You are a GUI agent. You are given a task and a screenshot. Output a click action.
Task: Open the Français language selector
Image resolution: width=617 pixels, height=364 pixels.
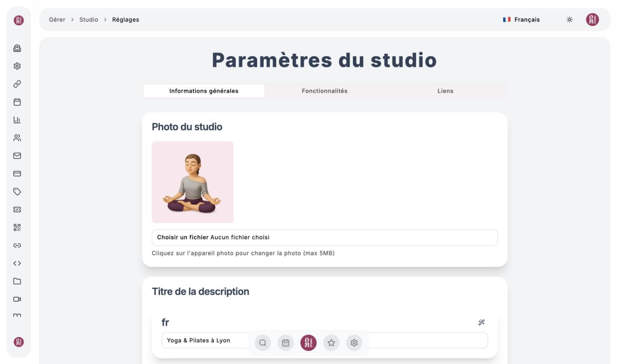point(521,19)
